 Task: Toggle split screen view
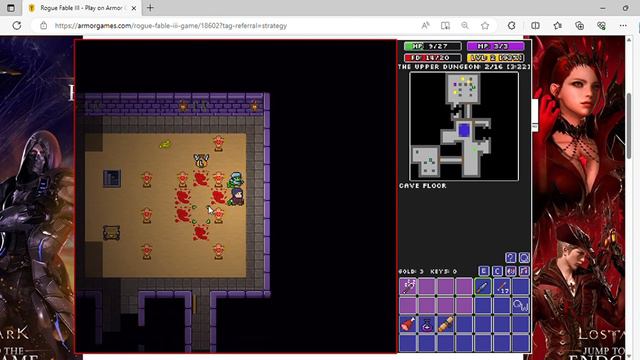535,26
